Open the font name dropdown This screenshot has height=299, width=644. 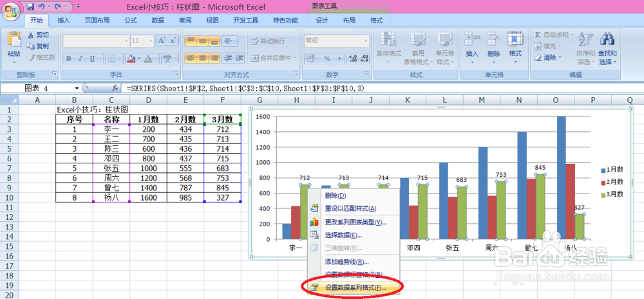(126, 41)
